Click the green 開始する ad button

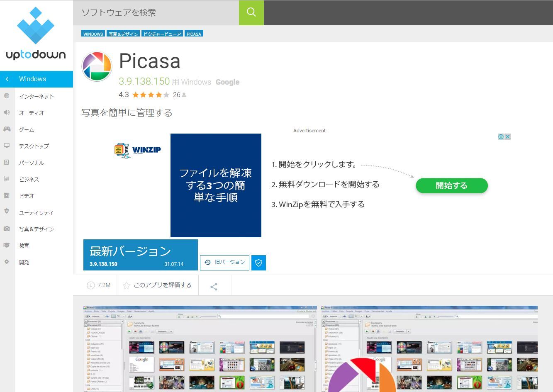tap(452, 185)
